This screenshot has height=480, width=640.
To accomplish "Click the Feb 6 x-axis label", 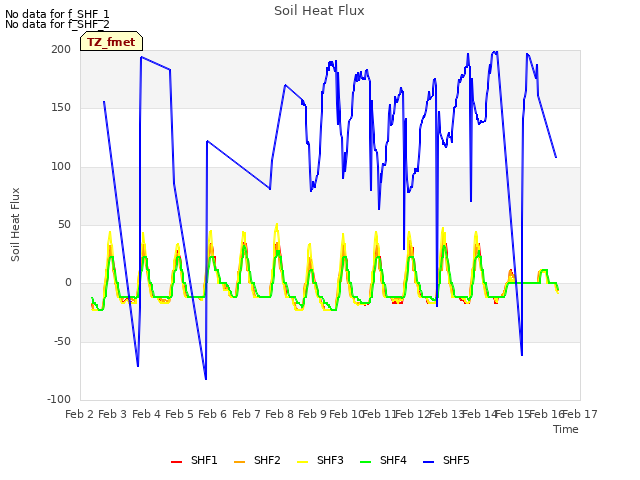I will [212, 414].
